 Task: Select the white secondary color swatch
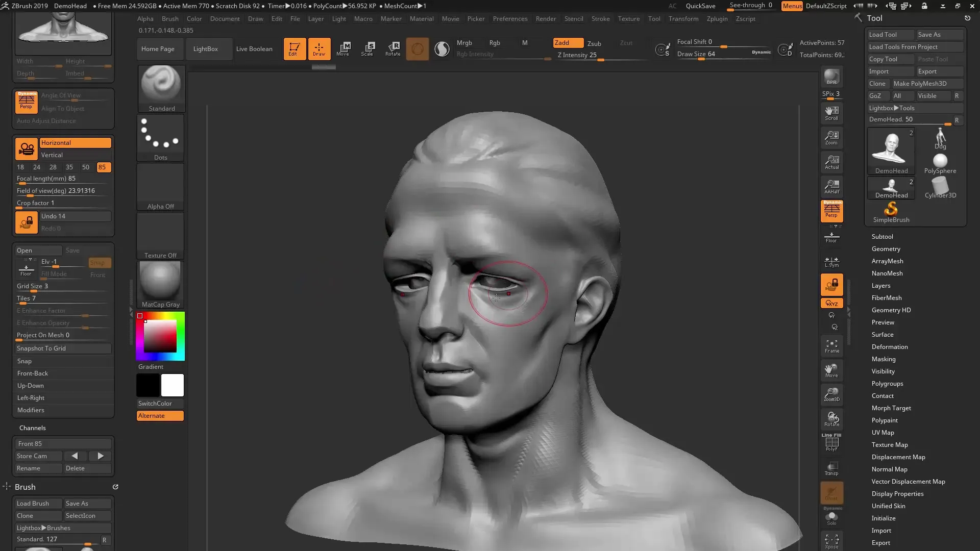pos(173,385)
